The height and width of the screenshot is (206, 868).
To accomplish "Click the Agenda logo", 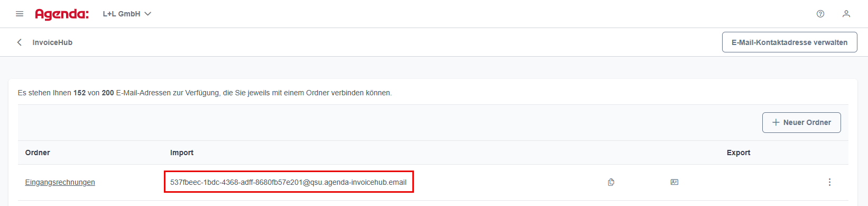I will (x=62, y=14).
